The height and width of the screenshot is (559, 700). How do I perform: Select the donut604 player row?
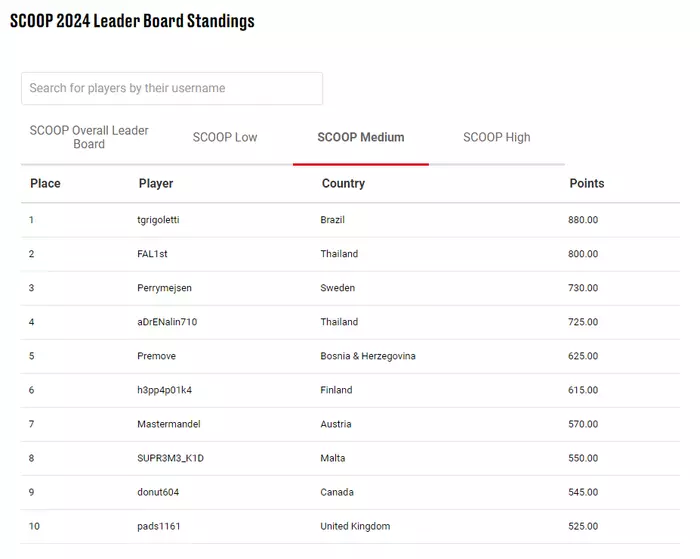[x=350, y=492]
